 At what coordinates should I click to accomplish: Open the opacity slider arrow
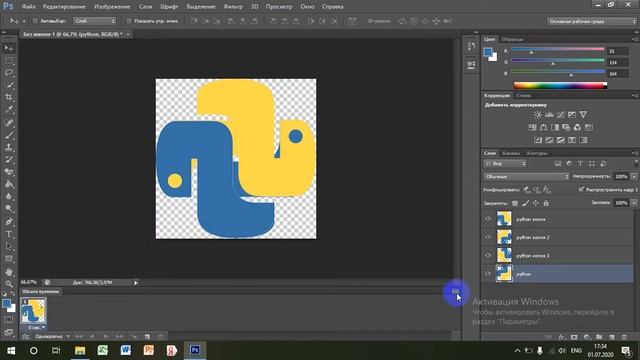634,176
